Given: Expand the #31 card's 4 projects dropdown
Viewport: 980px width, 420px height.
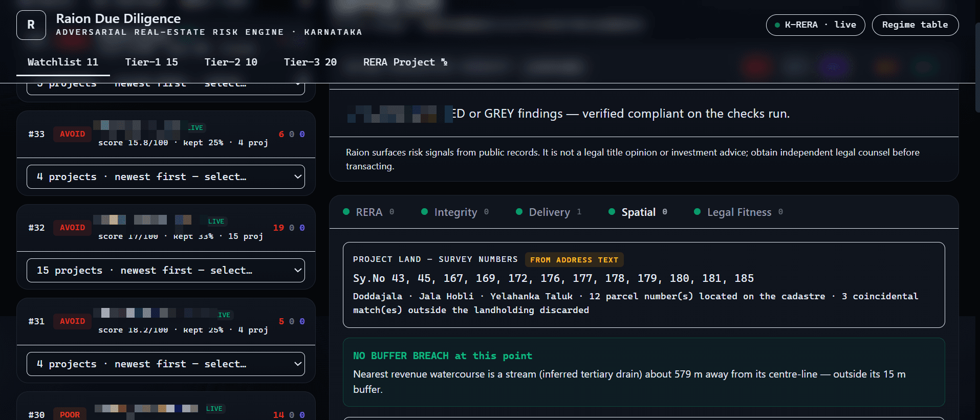Looking at the screenshot, I should (x=166, y=364).
